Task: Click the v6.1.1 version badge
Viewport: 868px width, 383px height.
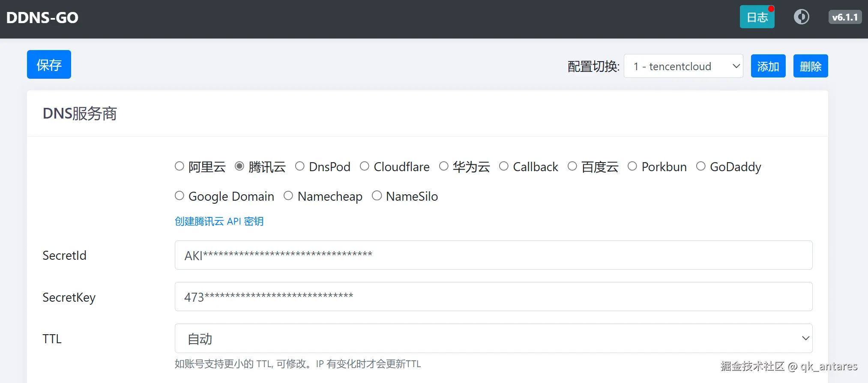Action: [845, 17]
